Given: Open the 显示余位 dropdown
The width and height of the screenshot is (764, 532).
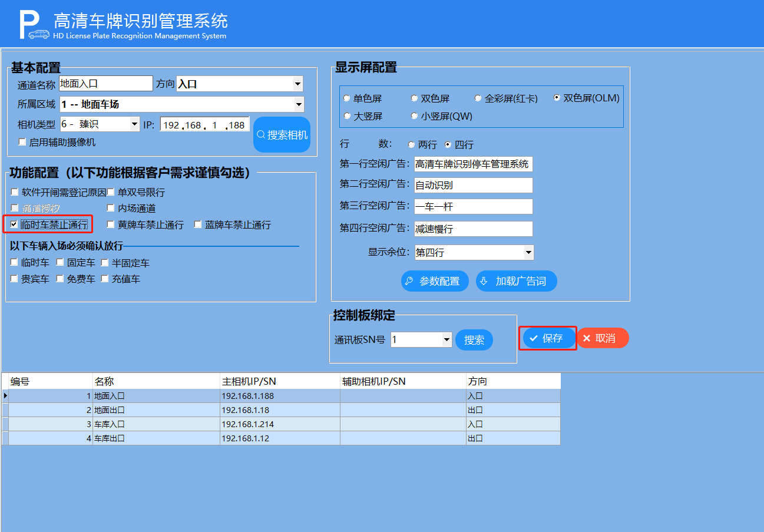Looking at the screenshot, I should click(x=528, y=253).
